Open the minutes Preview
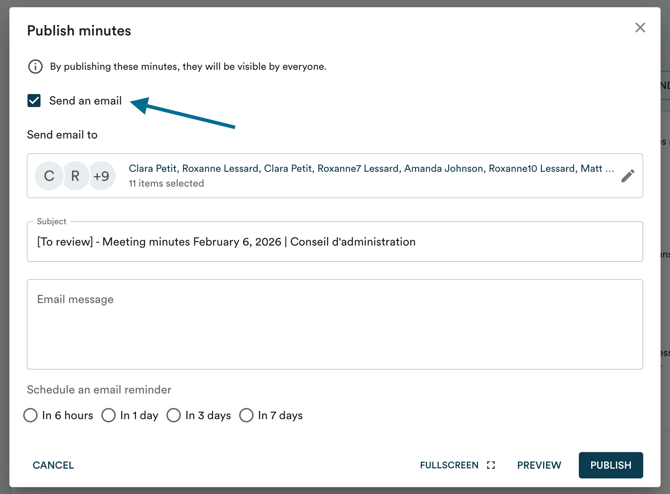 [538, 465]
